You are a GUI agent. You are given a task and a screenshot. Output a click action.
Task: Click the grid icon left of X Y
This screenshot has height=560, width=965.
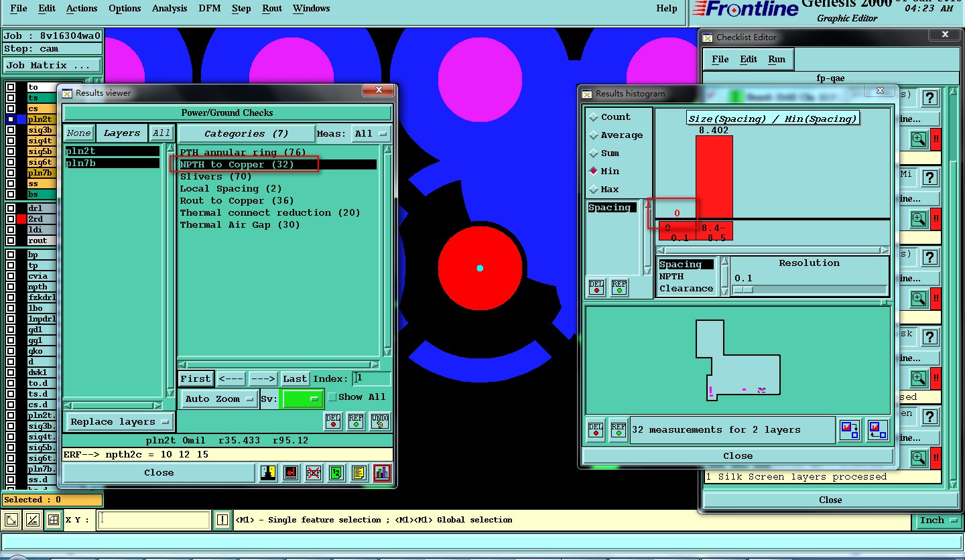(x=53, y=520)
